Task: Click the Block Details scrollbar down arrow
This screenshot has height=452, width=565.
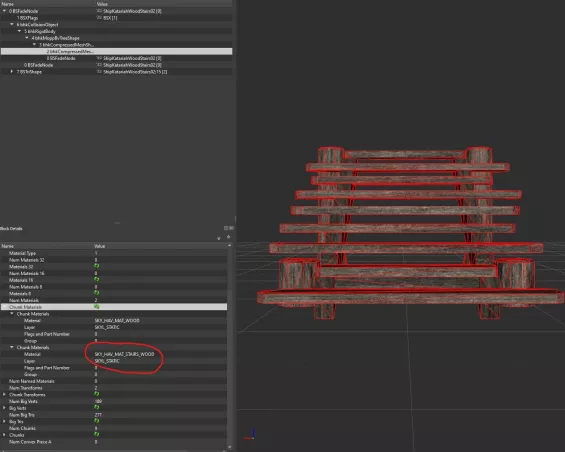Action: point(230,447)
